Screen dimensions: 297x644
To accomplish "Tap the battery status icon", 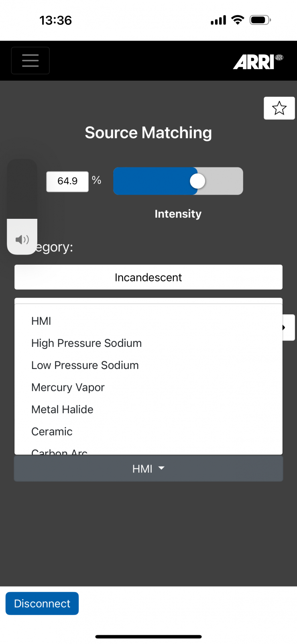I will coord(260,20).
